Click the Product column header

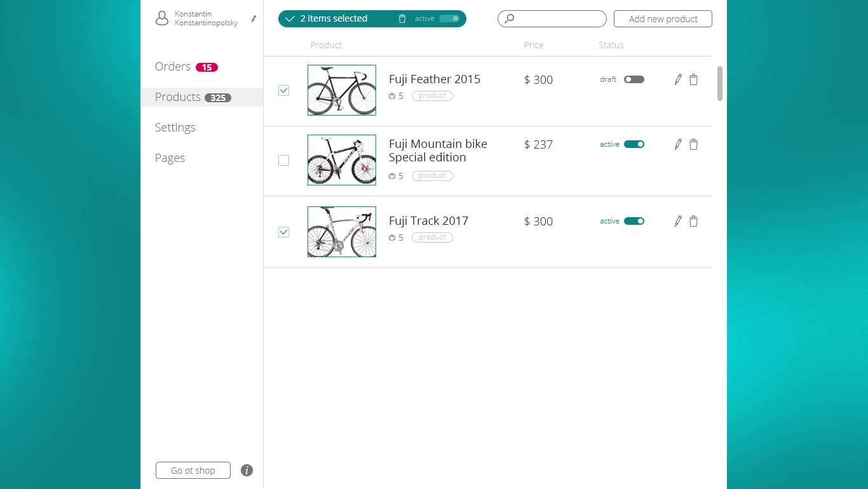coord(326,45)
